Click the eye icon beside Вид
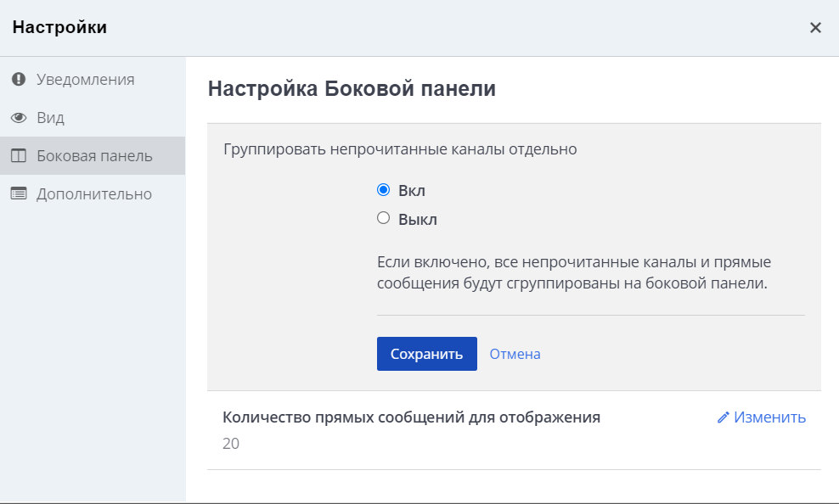The image size is (839, 504). pos(19,118)
